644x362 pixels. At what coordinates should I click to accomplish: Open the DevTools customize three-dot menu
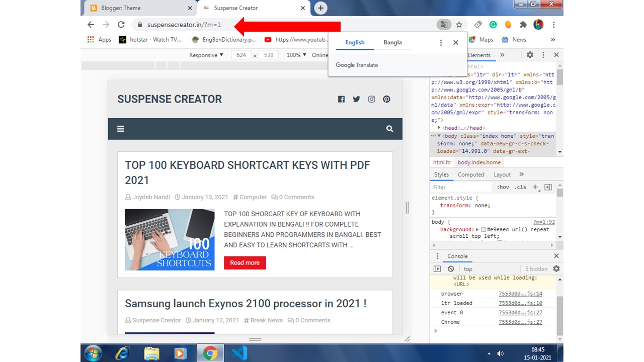click(543, 55)
